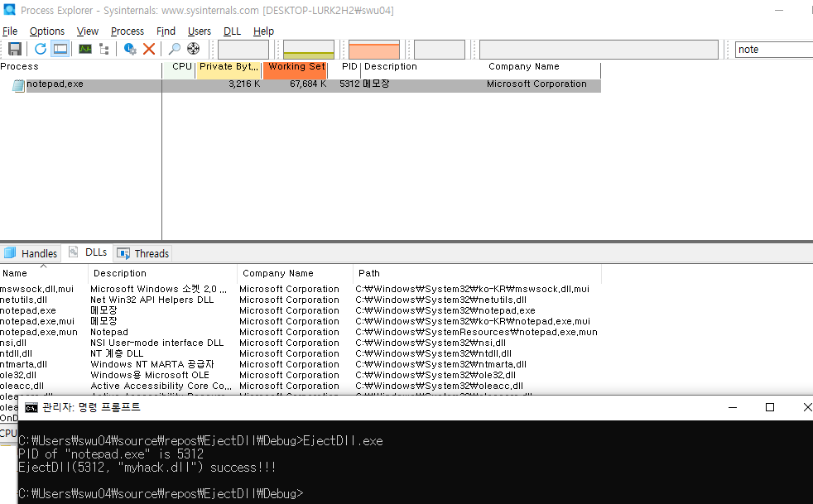Click Working Set value 67,684 K

(308, 84)
